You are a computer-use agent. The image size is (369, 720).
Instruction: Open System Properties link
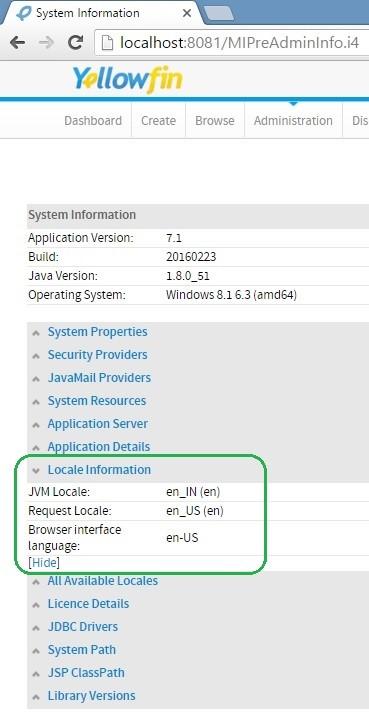(x=98, y=332)
